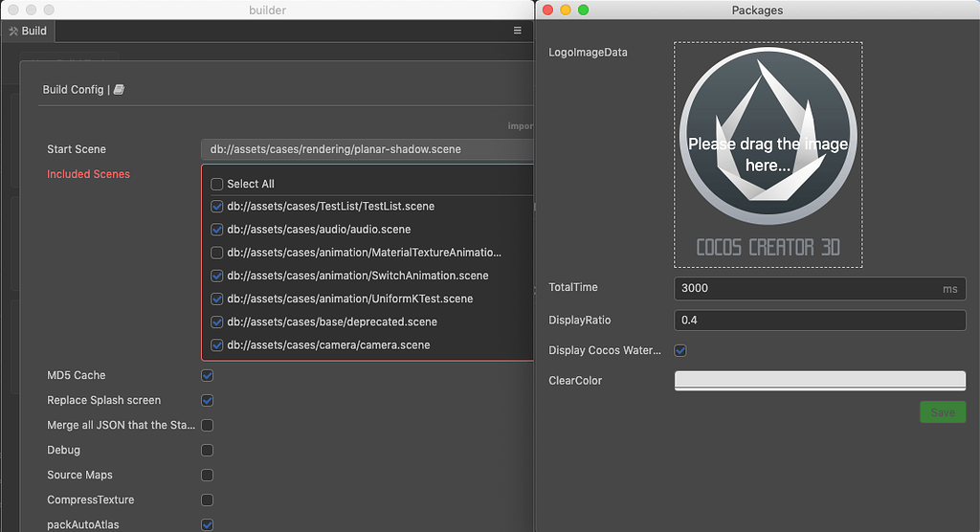Switch to the Build tab
980x532 pixels.
pyautogui.click(x=28, y=31)
